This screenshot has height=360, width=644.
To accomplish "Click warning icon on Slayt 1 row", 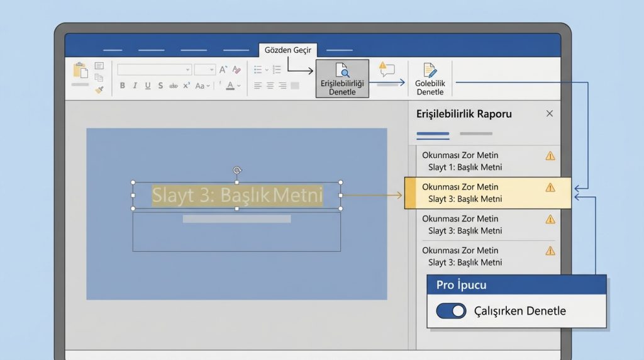I will tap(550, 155).
